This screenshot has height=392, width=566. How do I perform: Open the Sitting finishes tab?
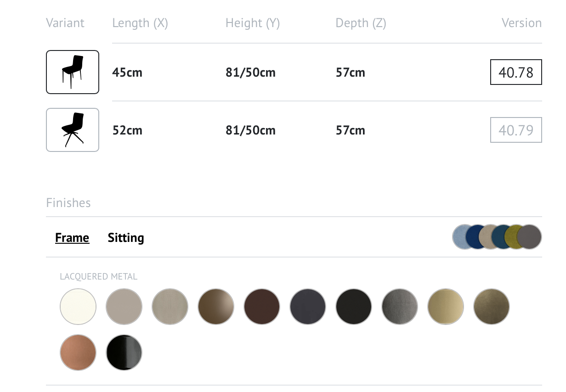click(x=126, y=238)
